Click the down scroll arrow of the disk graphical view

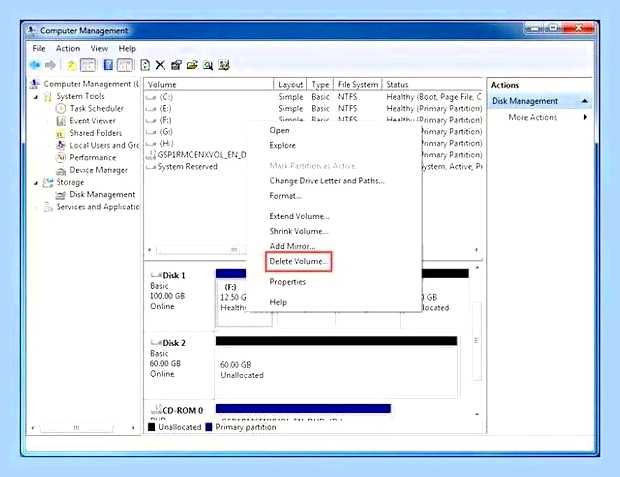coord(477,414)
